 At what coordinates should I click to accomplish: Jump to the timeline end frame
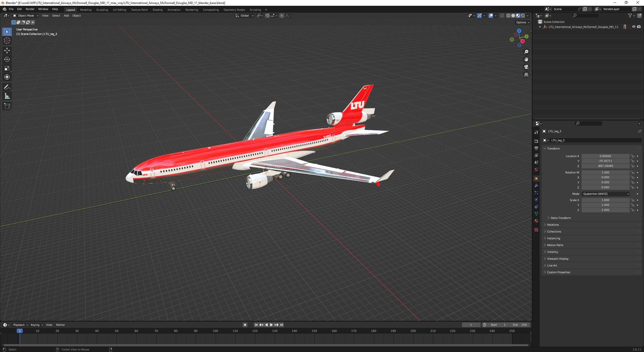282,325
